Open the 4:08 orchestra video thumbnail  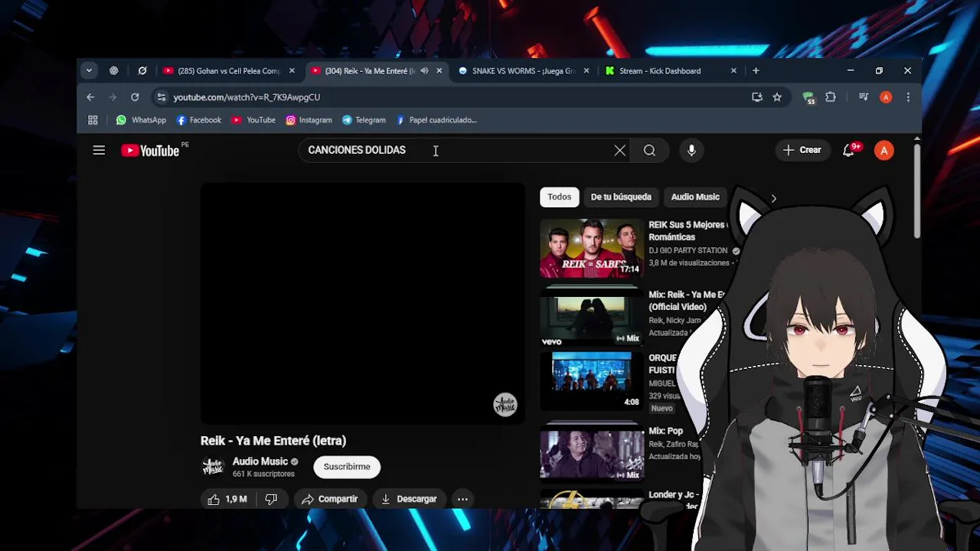(592, 380)
